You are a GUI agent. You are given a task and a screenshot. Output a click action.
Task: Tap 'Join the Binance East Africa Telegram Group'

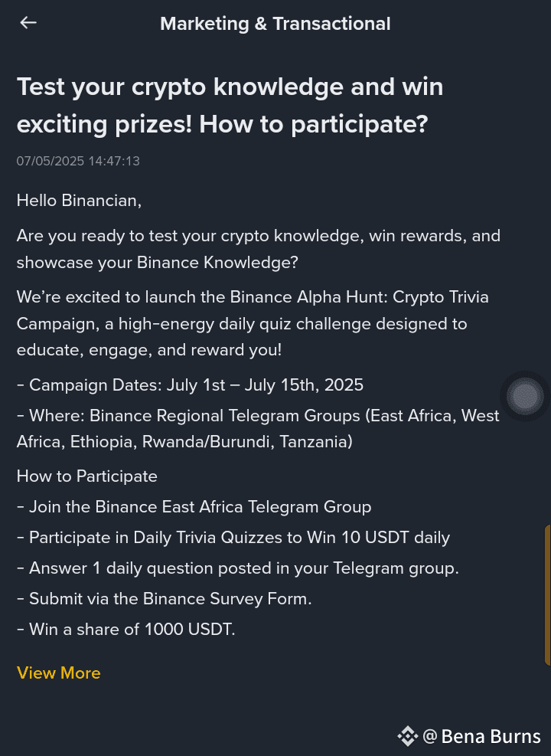(x=194, y=506)
